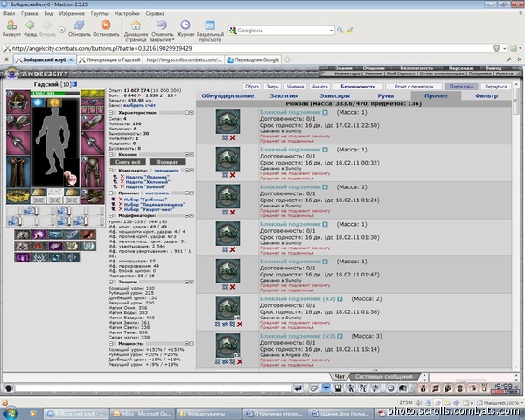
Task: Collapse the Комплекты section
Action: (x=111, y=170)
